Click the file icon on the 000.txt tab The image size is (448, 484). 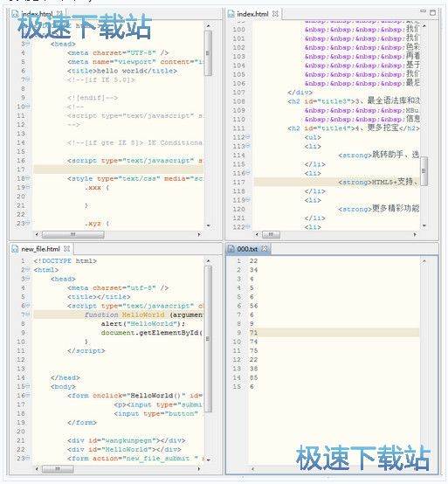point(231,248)
